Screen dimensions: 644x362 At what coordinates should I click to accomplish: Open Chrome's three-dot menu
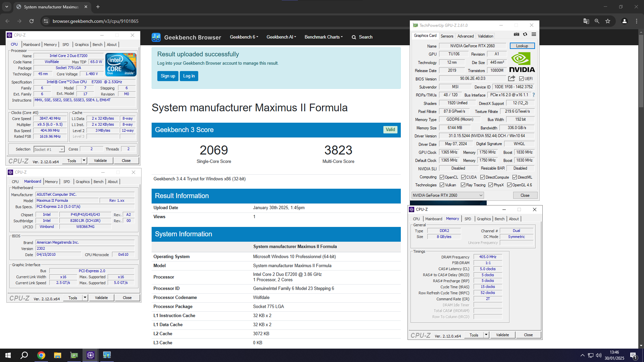(636, 21)
